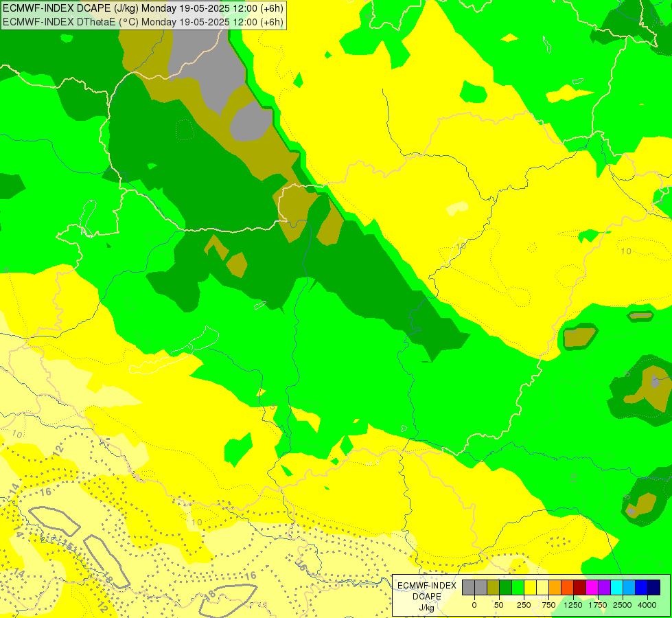672x618 pixels.
Task: Click the ECMWF-INDEX DThetaE title line
Action: point(143,22)
